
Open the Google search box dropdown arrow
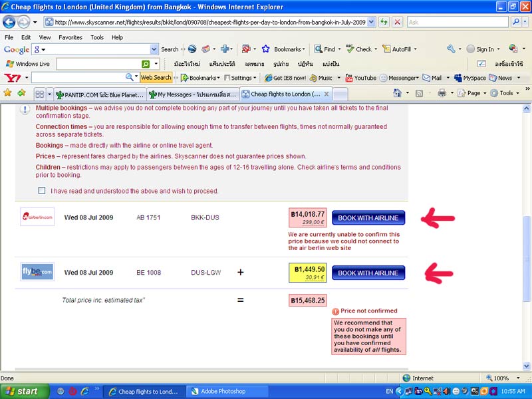pyautogui.click(x=154, y=49)
